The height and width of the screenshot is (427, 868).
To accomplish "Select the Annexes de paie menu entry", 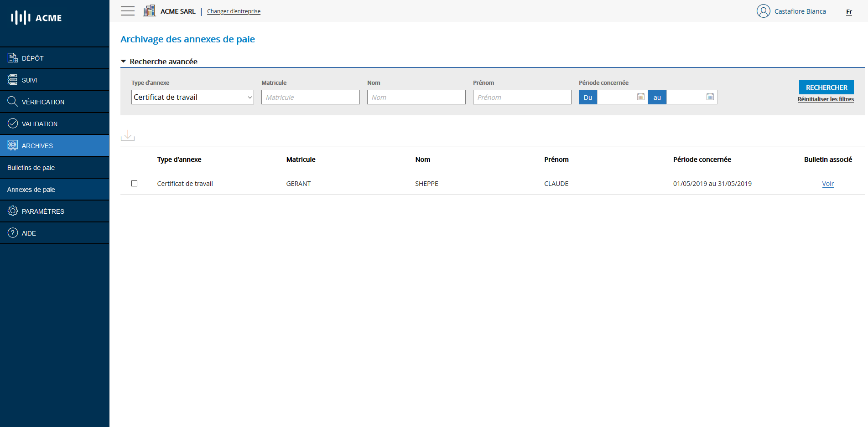I will (x=31, y=189).
